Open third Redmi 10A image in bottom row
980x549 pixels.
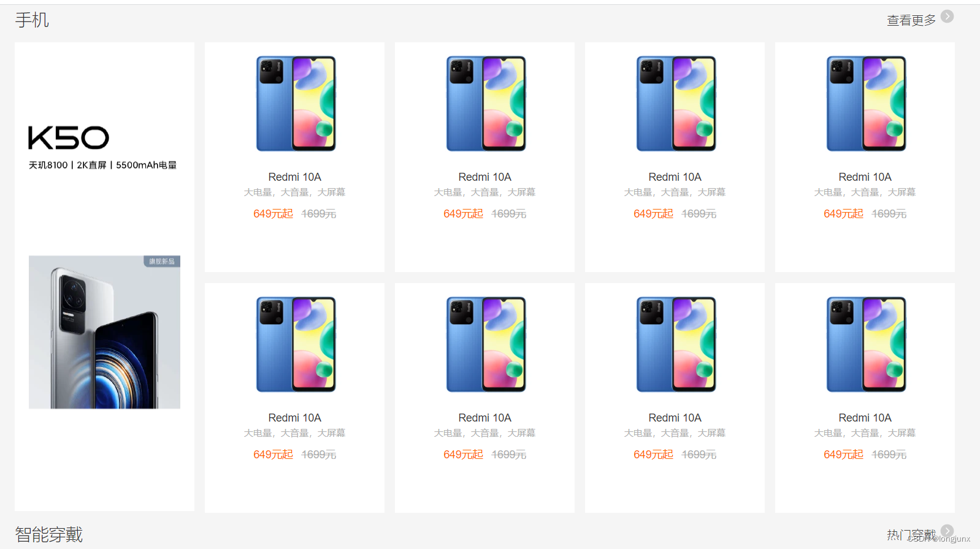point(675,344)
